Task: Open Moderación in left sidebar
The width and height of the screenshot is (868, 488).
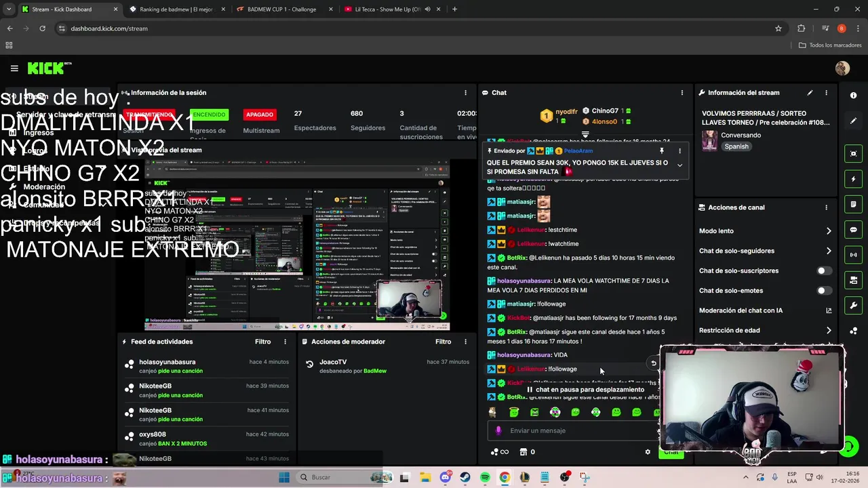Action: tap(44, 187)
